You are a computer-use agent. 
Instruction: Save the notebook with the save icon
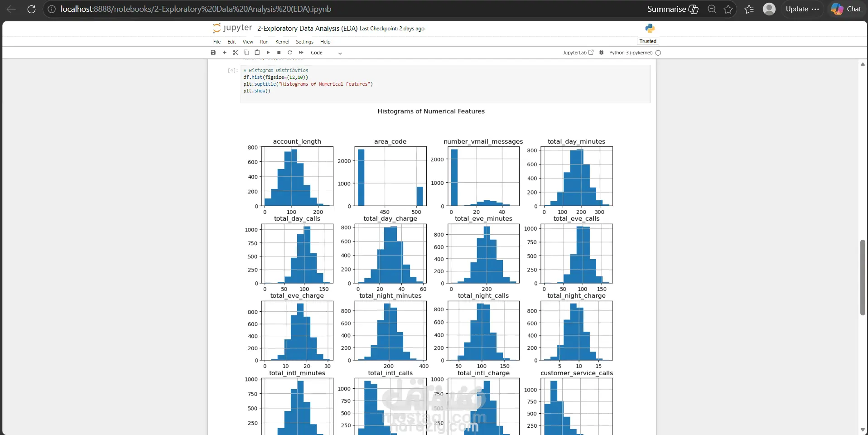coord(213,53)
